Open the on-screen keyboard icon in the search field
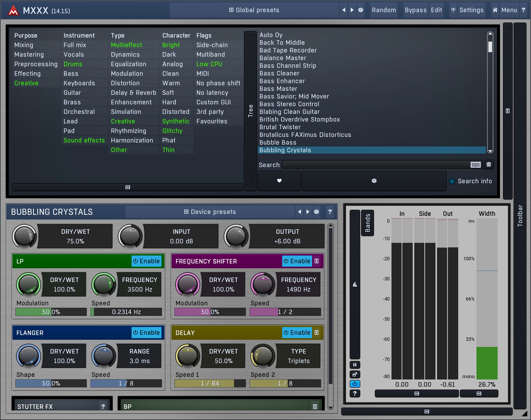Image resolution: width=531 pixels, height=420 pixels. click(x=475, y=165)
